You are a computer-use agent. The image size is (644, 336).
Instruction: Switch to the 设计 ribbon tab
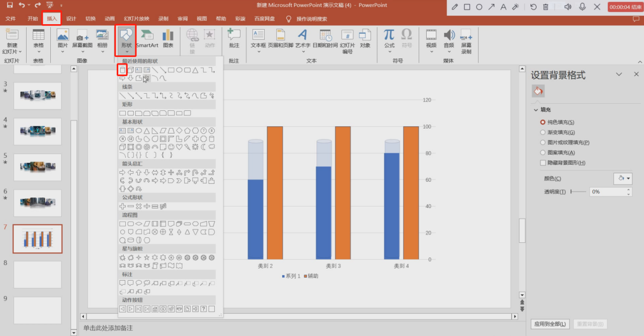click(71, 19)
